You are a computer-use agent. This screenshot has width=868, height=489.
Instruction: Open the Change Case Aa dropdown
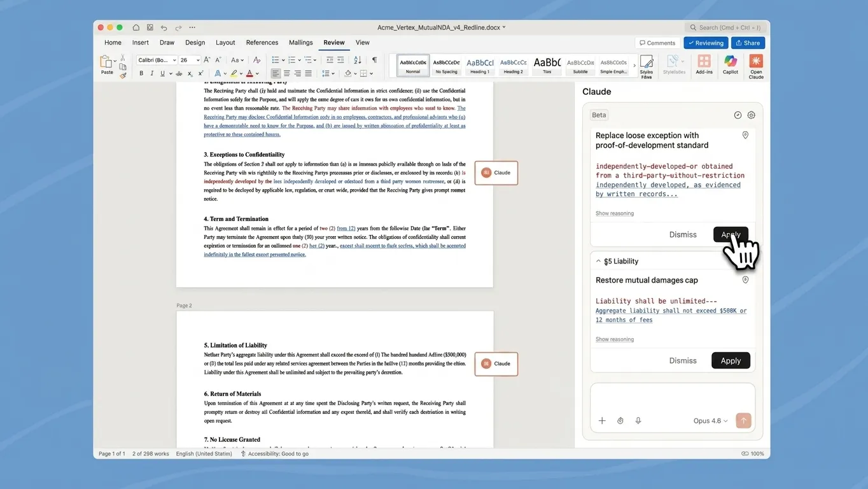(237, 60)
